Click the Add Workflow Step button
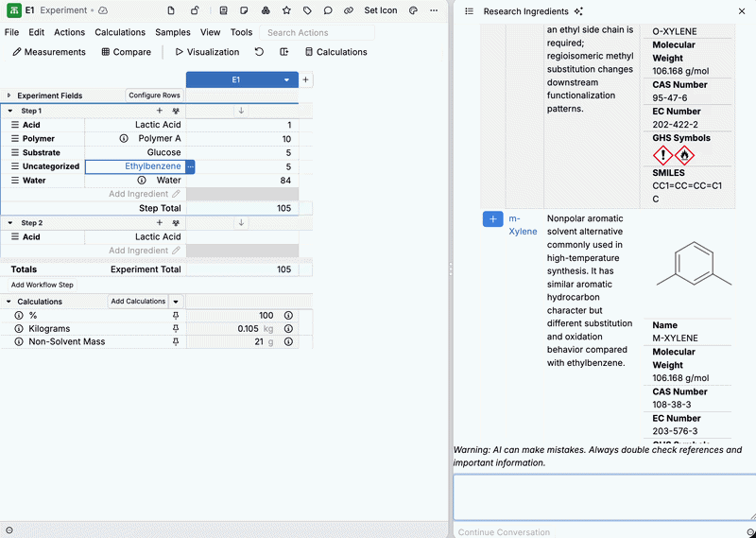 coord(43,285)
